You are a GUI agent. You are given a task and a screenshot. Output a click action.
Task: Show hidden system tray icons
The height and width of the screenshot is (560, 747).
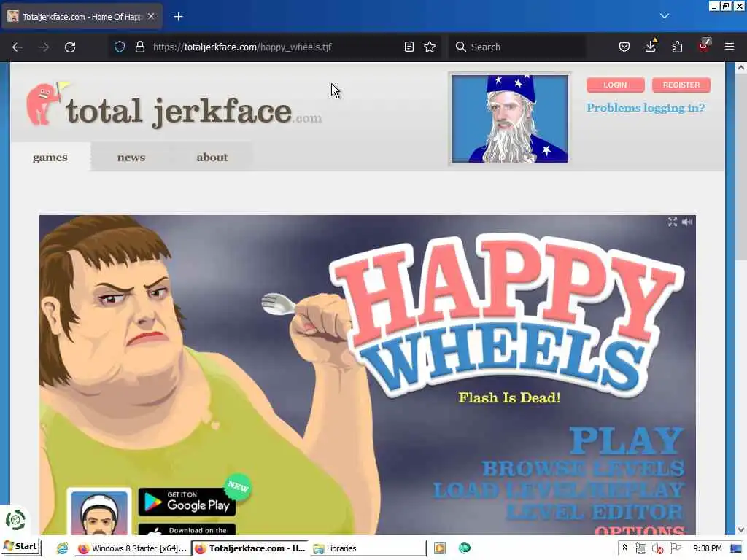(x=624, y=548)
